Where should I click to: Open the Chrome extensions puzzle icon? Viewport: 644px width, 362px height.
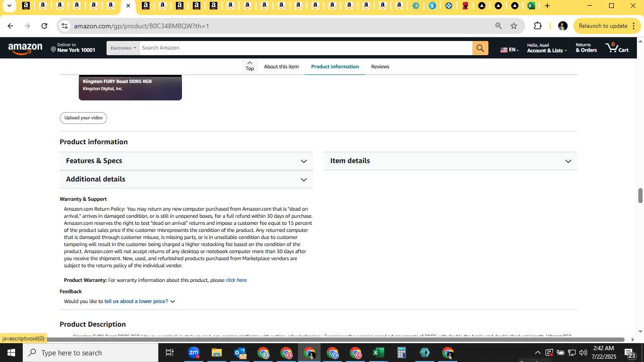537,26
